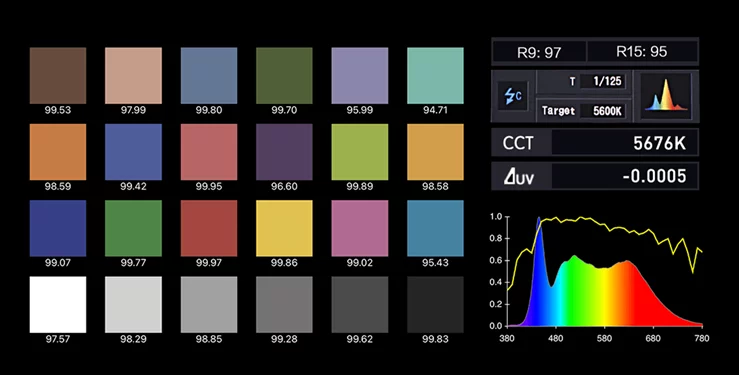Pick the darkest gray swatch labeled 99.83
Image resolution: width=739 pixels, height=375 pixels.
pos(435,304)
